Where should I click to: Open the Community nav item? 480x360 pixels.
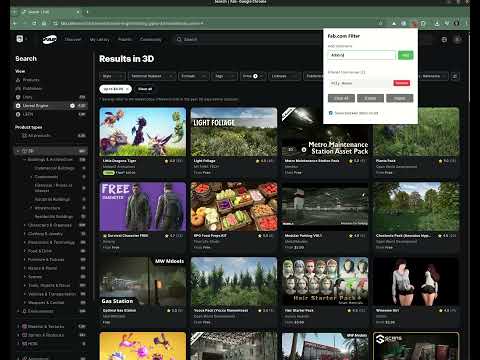click(x=150, y=39)
